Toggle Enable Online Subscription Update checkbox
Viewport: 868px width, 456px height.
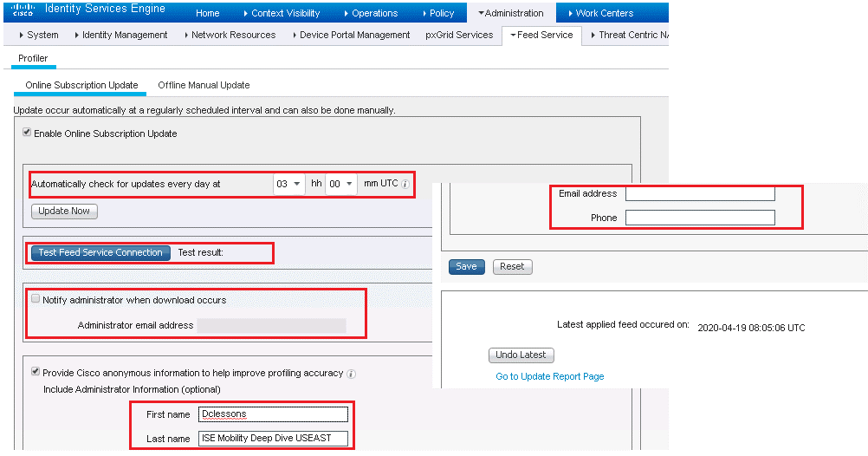(27, 133)
